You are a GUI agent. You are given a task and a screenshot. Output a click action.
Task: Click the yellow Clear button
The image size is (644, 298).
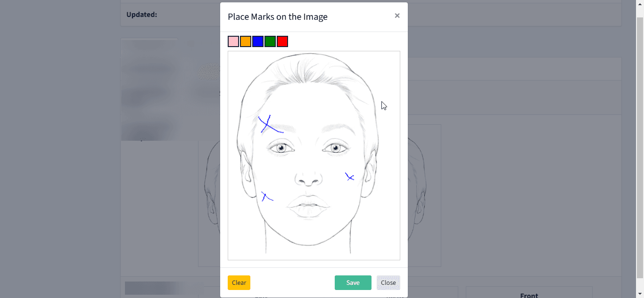(239, 282)
